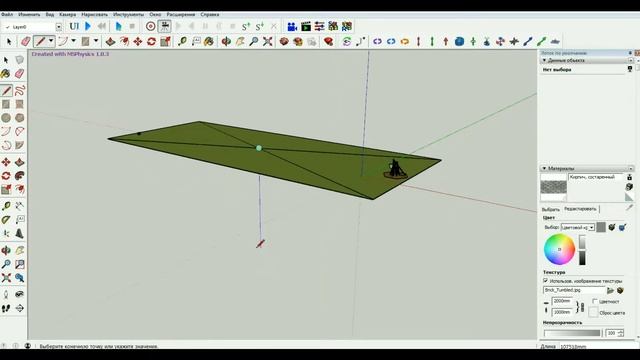Select the Rotate tool in top toolbar
640x360 pixels.
click(151, 42)
